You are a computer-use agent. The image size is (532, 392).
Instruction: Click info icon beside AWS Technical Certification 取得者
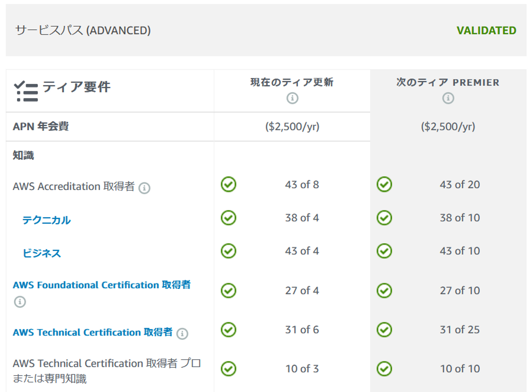pos(182,334)
